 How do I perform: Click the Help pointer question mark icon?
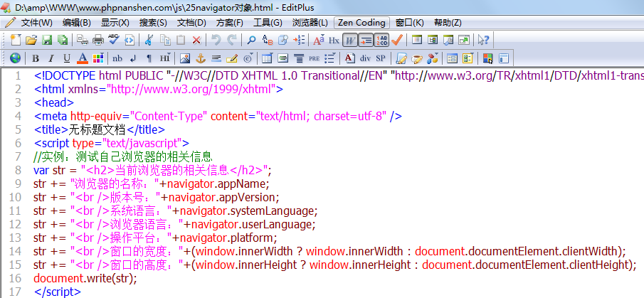click(483, 40)
